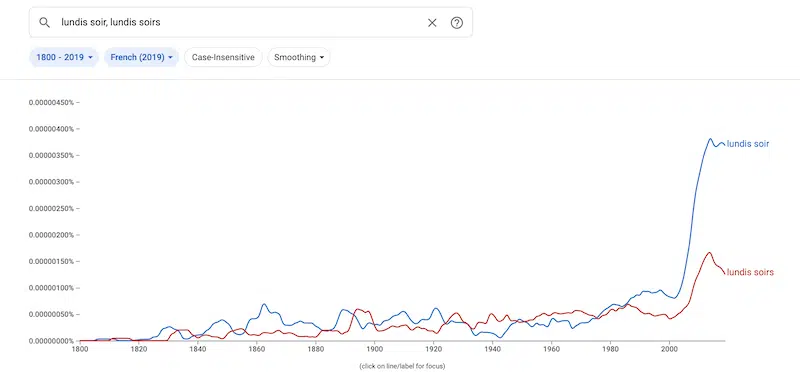Focus the red lundis soirs label
The image size is (800, 386).
click(750, 272)
